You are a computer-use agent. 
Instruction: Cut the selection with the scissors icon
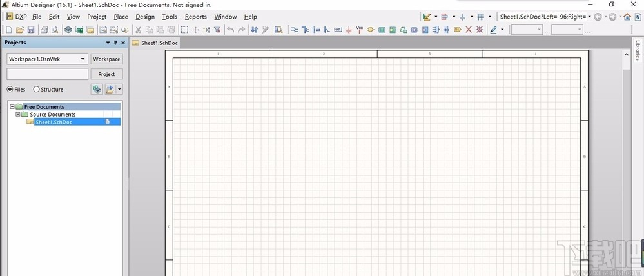pos(139,30)
